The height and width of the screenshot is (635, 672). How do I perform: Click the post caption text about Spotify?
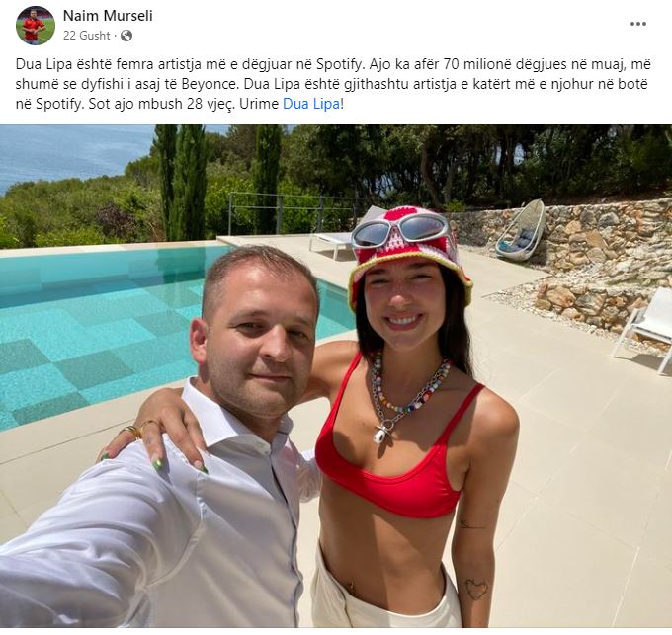pos(333,84)
